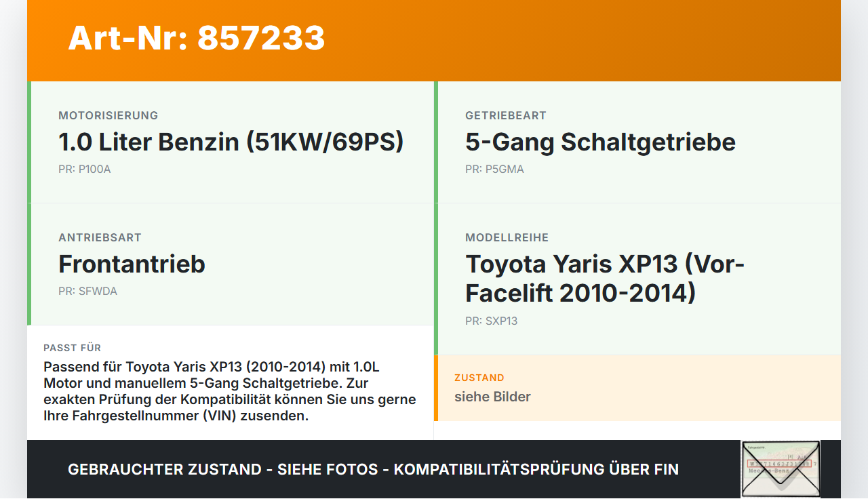
Task: Select the Art-Nr: 857233 heading
Action: 197,38
